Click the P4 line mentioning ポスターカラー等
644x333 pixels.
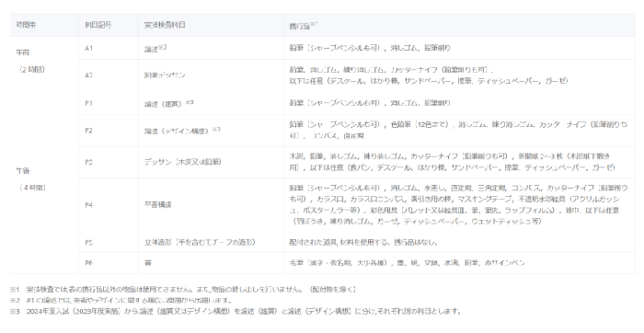[454, 211]
